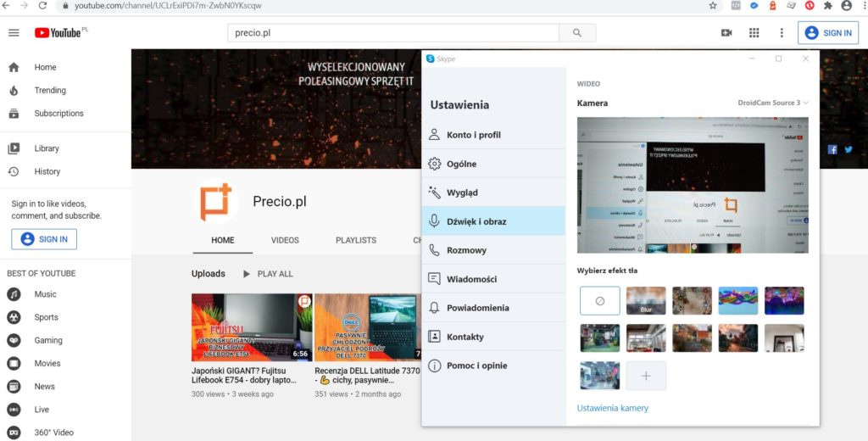Expand the DroidCam Source 3 camera dropdown

(773, 103)
